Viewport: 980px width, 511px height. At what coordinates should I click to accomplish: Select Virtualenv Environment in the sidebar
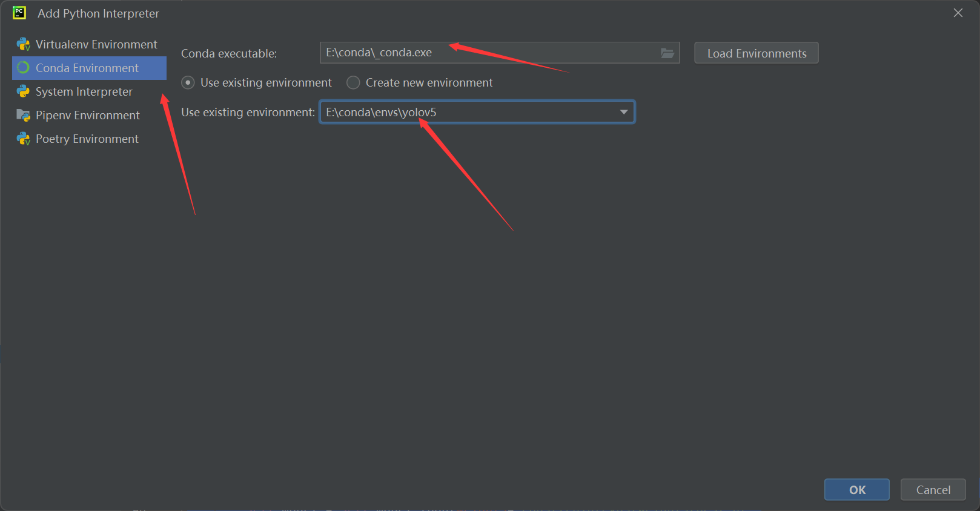click(x=89, y=44)
